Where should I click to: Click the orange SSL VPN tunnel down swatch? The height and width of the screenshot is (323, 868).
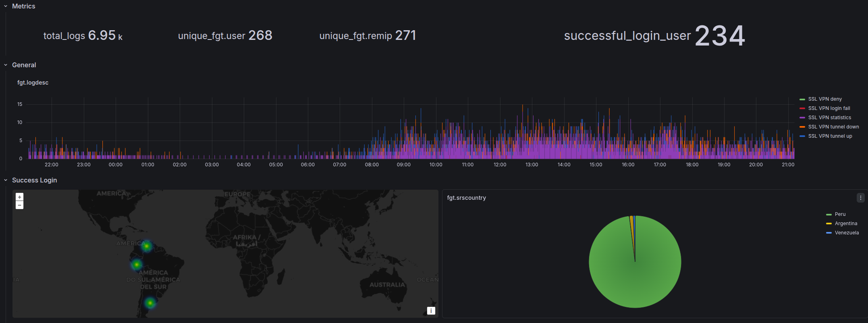coord(802,127)
